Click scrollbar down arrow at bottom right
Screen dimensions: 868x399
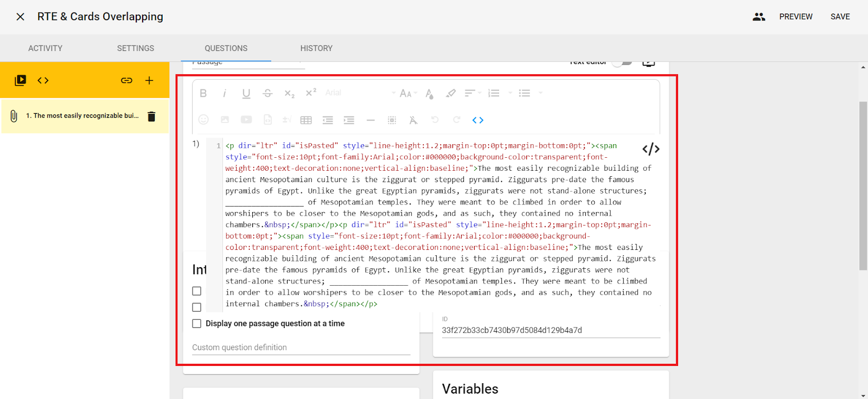(863, 395)
